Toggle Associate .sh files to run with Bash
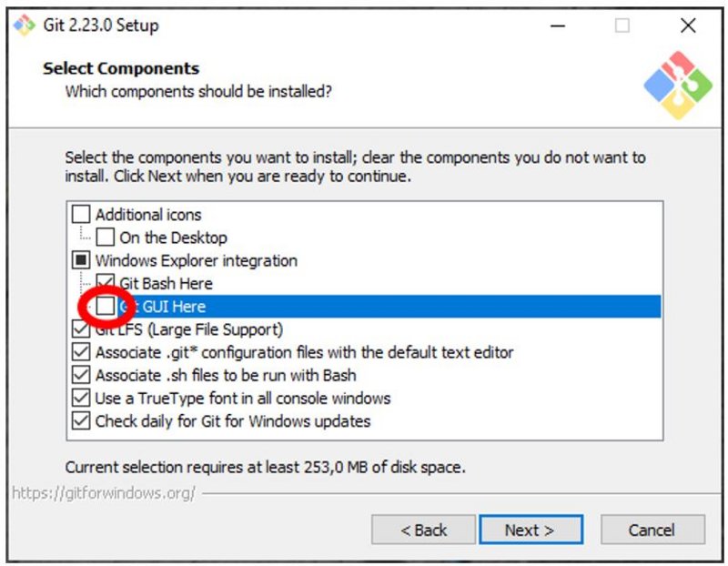Image resolution: width=728 pixels, height=566 pixels. point(81,375)
